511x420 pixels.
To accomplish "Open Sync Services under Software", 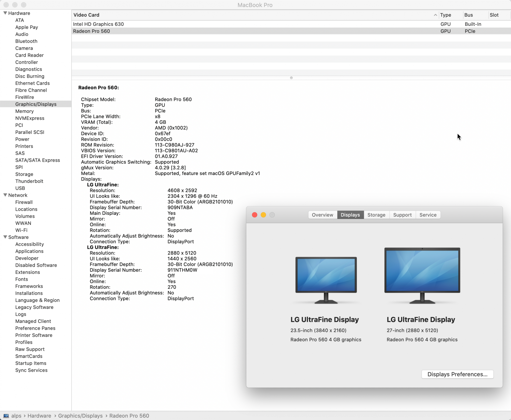I will coord(31,370).
